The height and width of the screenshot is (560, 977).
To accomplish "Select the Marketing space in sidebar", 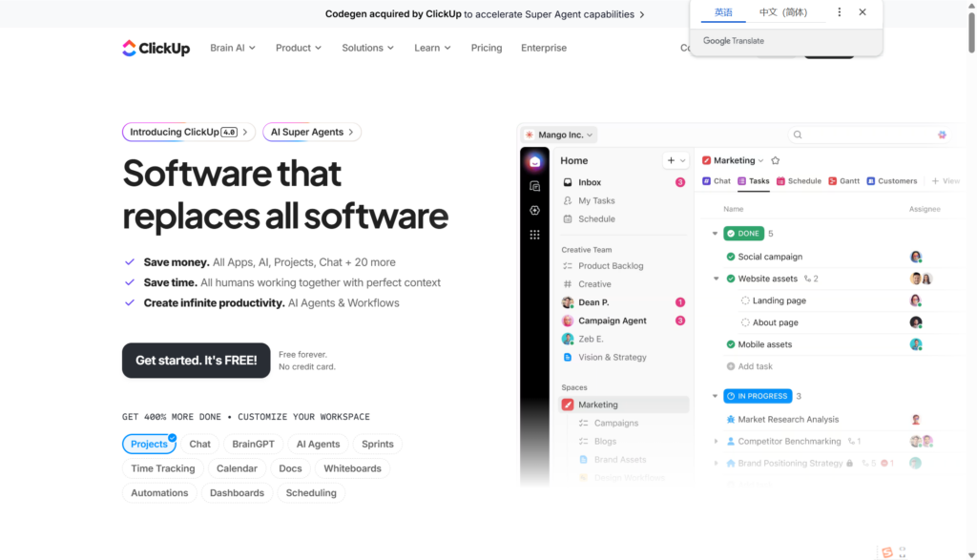I will 623,404.
